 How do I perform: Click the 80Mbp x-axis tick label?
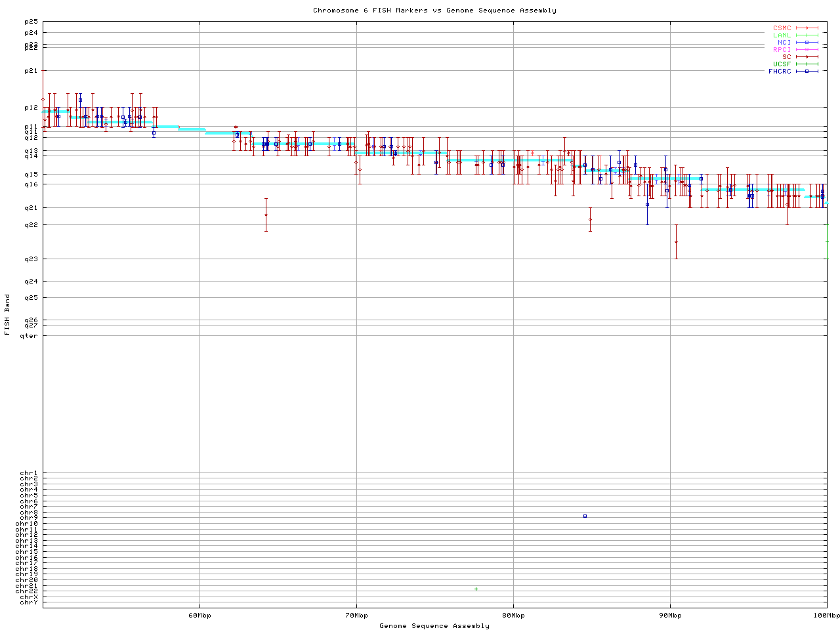click(x=513, y=616)
